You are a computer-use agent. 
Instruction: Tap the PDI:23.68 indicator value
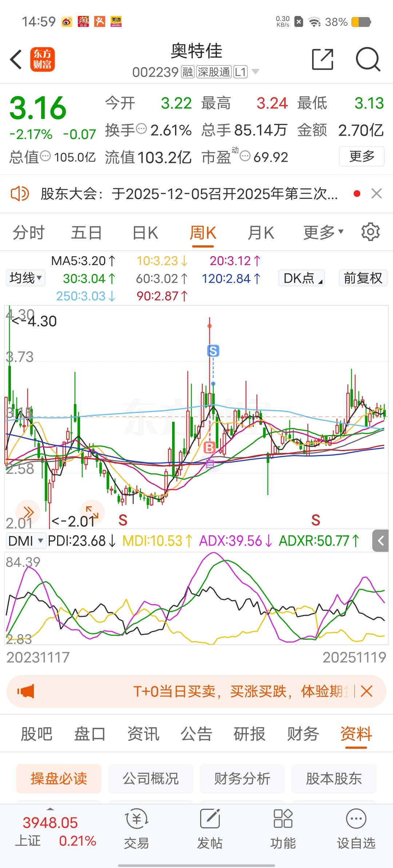coord(82,541)
